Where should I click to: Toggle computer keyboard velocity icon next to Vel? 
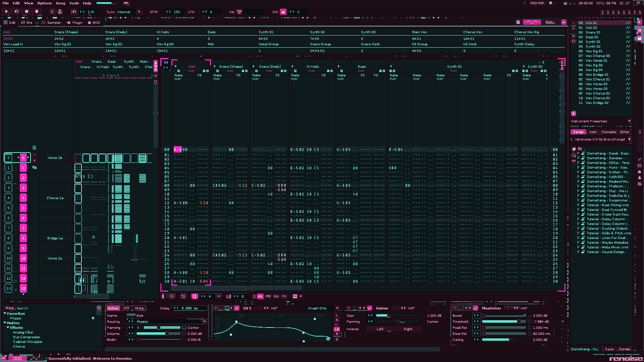click(239, 12)
